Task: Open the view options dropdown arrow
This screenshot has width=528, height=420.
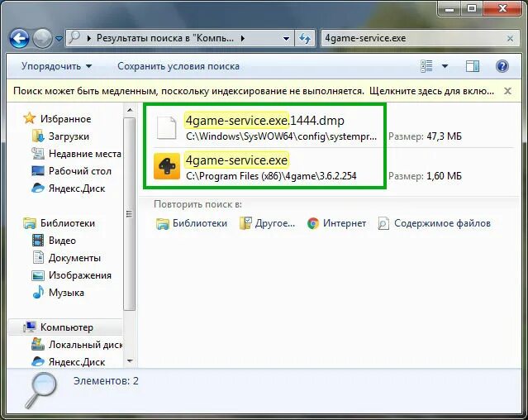Action: coord(445,66)
